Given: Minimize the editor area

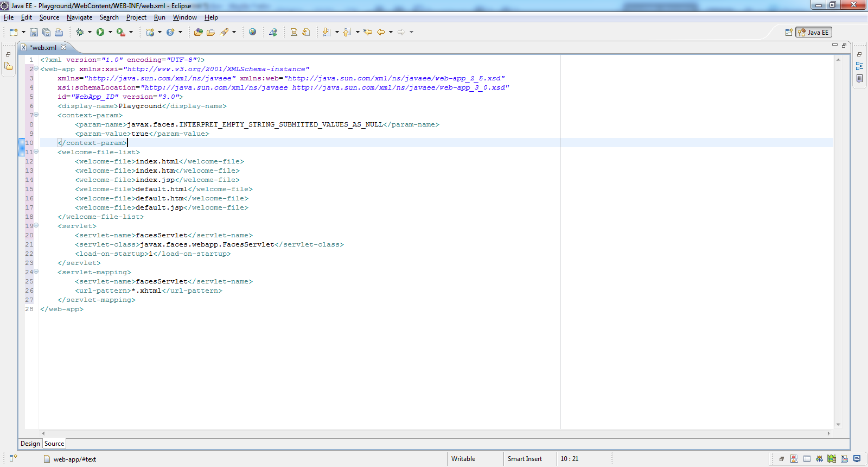Looking at the screenshot, I should [x=835, y=46].
